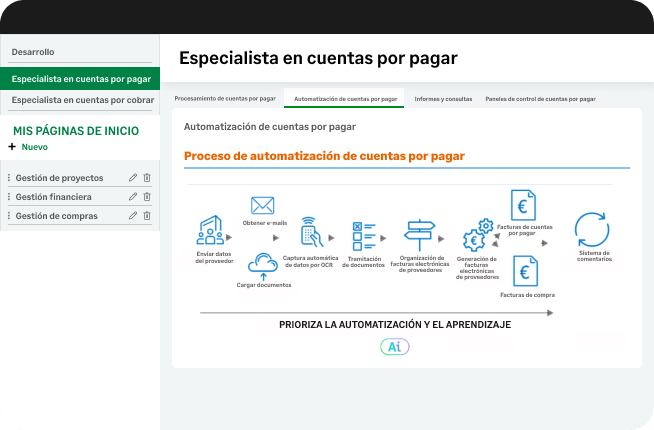Select Especialista en cuentas por cobrar
The height and width of the screenshot is (430, 654).
[x=83, y=100]
